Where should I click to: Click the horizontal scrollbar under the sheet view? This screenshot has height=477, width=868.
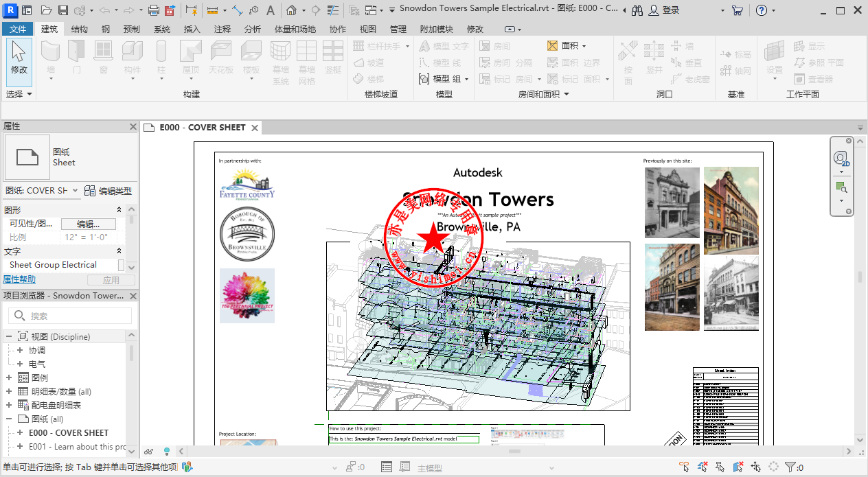click(x=514, y=451)
